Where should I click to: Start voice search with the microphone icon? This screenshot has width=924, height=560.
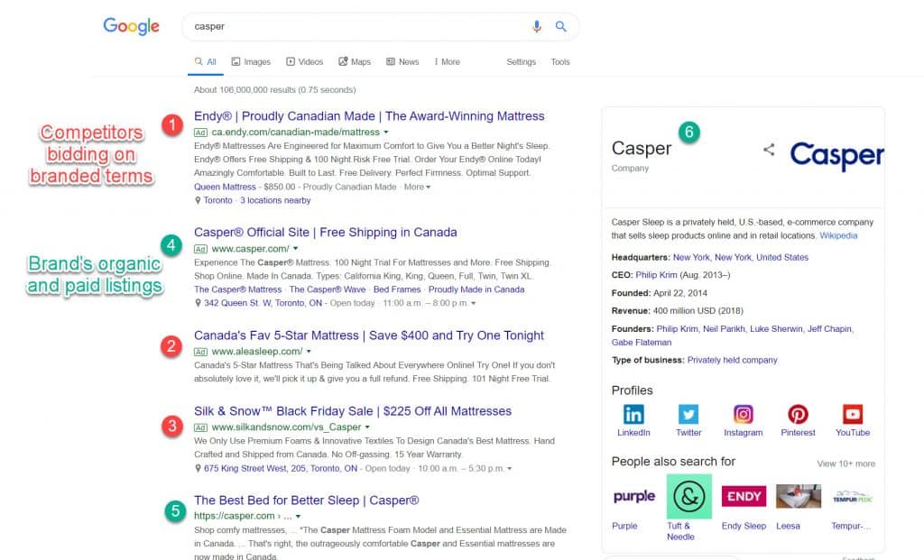point(536,26)
